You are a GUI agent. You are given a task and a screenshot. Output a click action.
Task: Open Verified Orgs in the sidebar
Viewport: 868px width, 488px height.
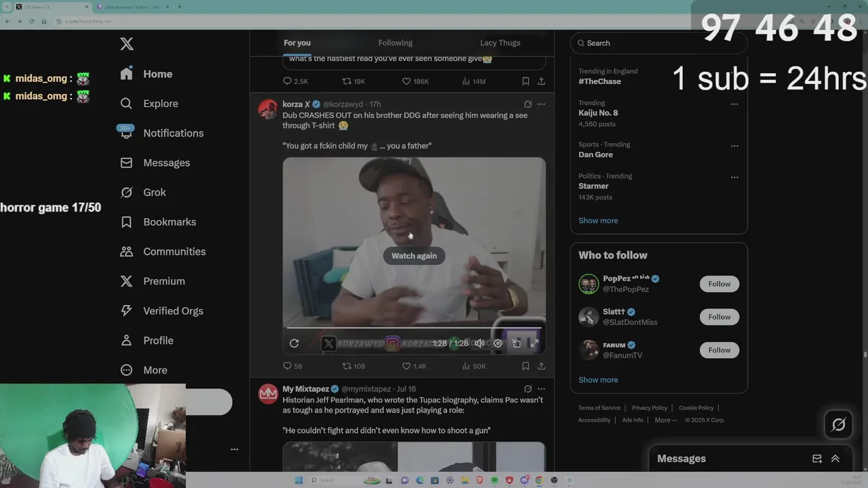click(161, 310)
